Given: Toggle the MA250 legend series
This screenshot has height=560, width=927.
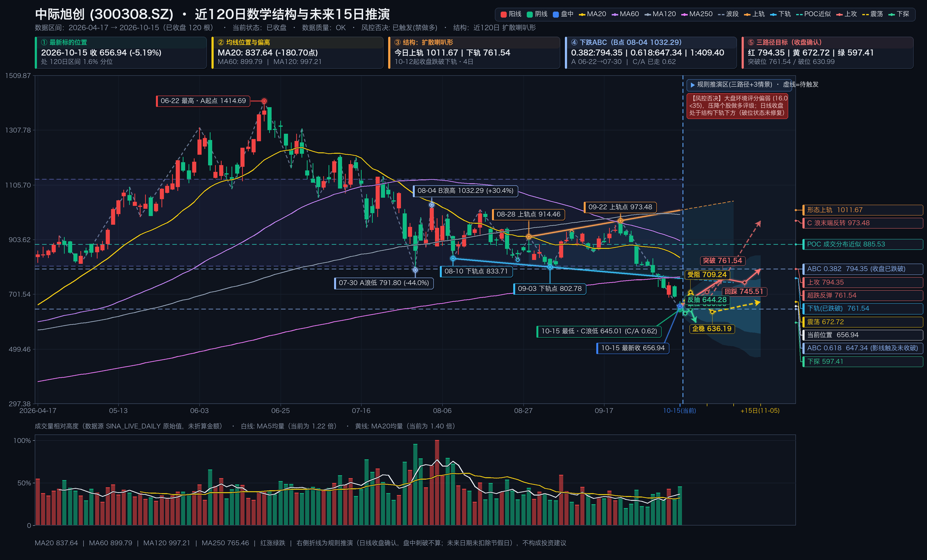Looking at the screenshot, I should (x=697, y=14).
